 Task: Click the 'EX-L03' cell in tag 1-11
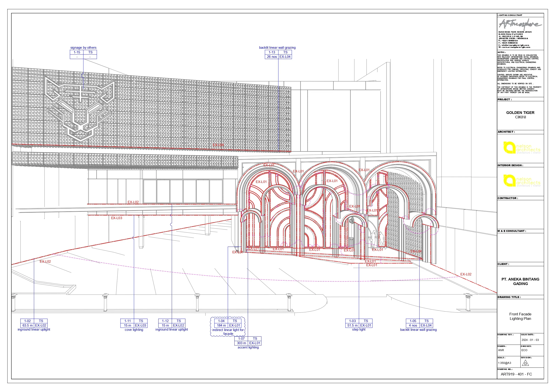click(140, 325)
